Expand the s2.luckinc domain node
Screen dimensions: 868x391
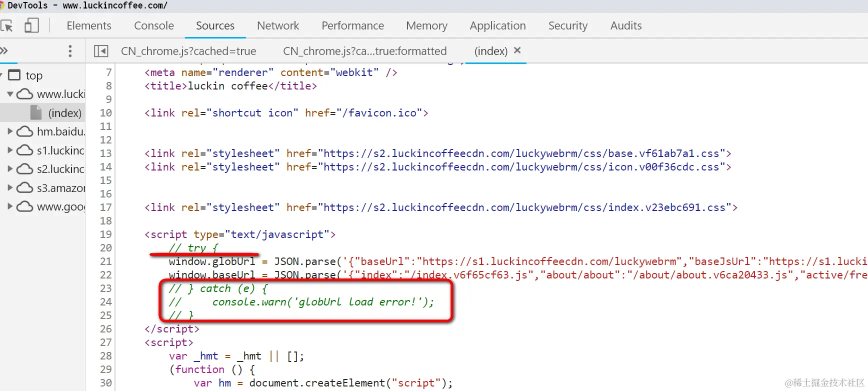coord(9,169)
